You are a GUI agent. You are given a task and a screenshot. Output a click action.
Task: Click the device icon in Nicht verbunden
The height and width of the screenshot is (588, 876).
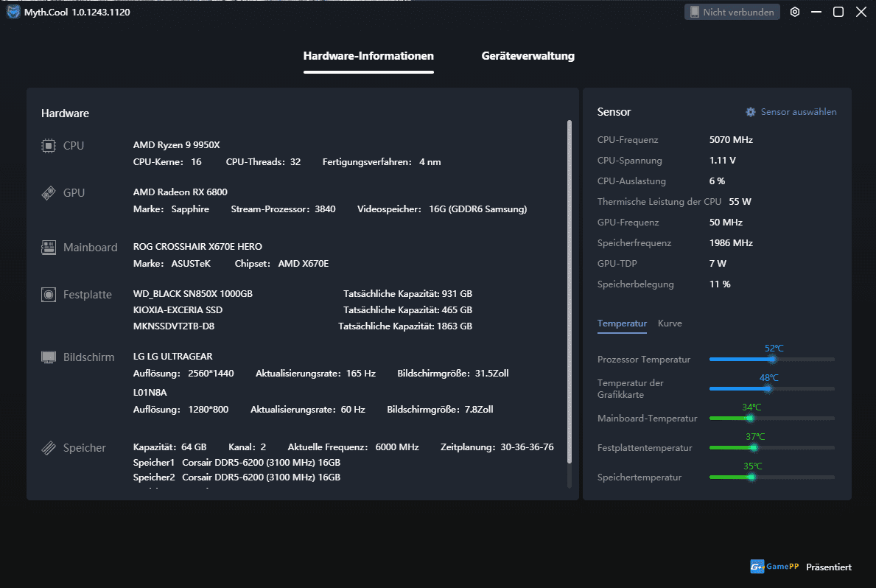tap(695, 12)
